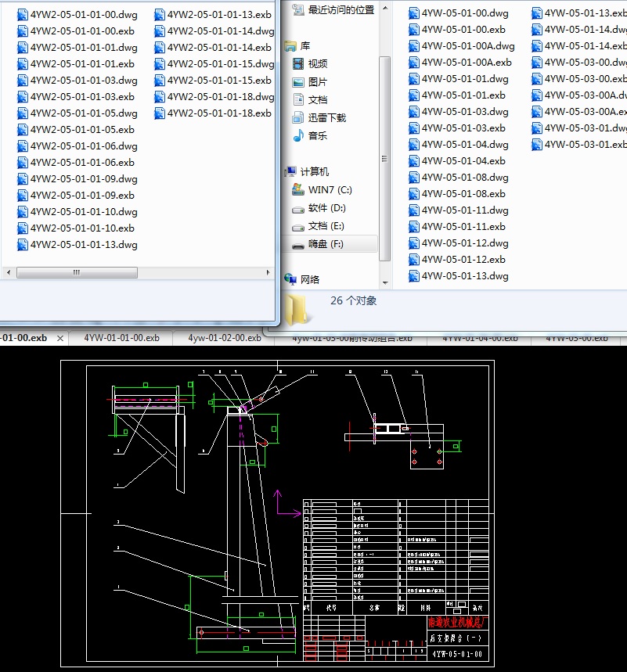Click the 图片 library icon
627x672 pixels.
(297, 82)
